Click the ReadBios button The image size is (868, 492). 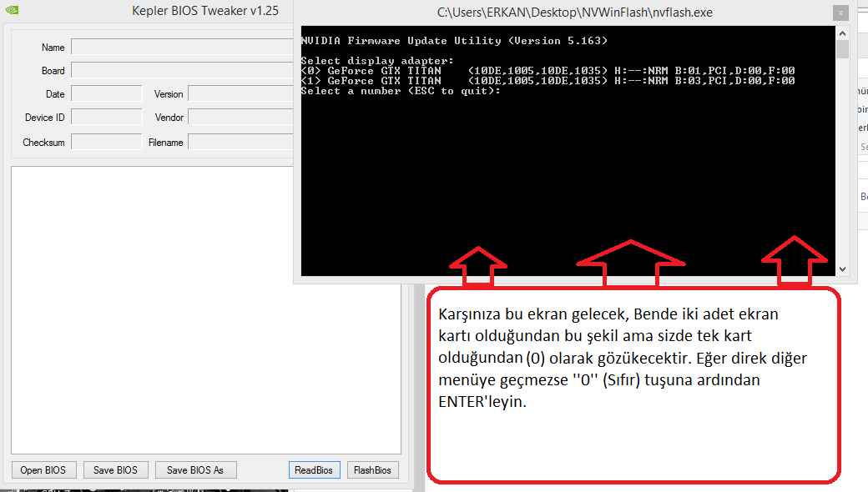[x=314, y=469]
